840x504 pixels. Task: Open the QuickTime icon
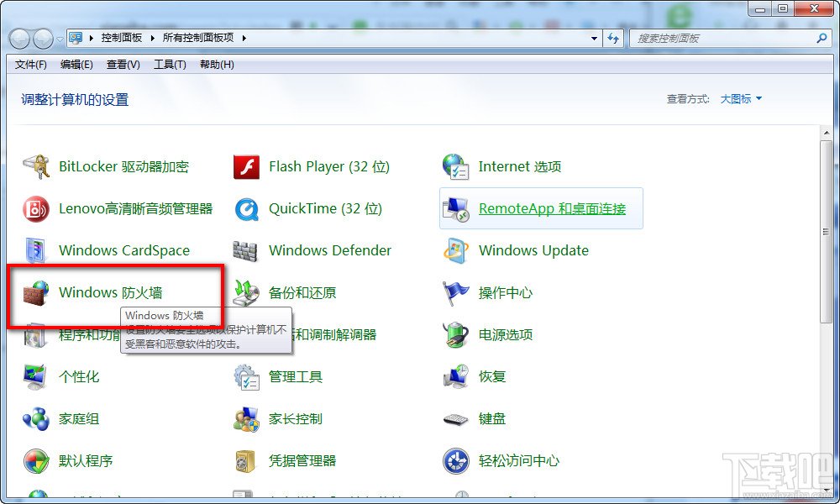[x=246, y=208]
